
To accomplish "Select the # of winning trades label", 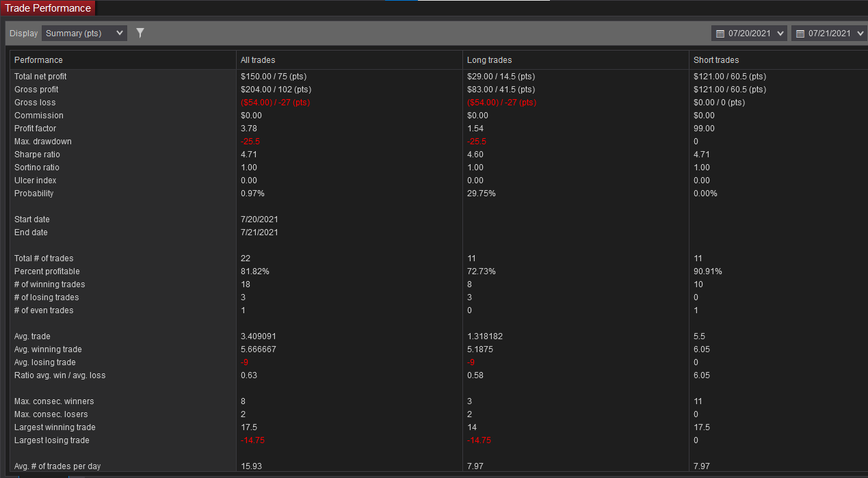I will coord(49,284).
